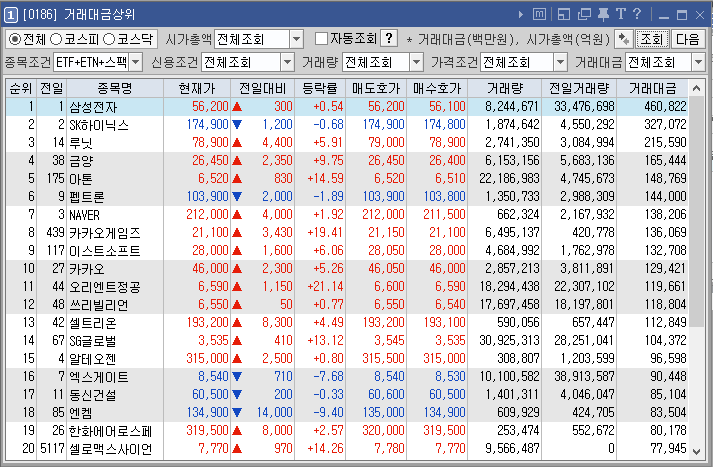Click the scroll down arrow of the table
713x467 pixels.
pos(696,452)
